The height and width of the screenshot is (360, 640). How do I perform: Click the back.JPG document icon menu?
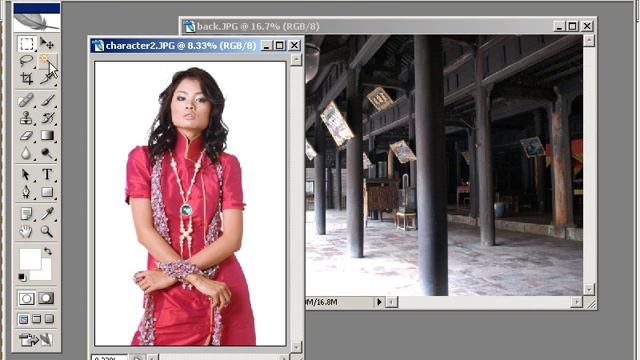tap(189, 26)
